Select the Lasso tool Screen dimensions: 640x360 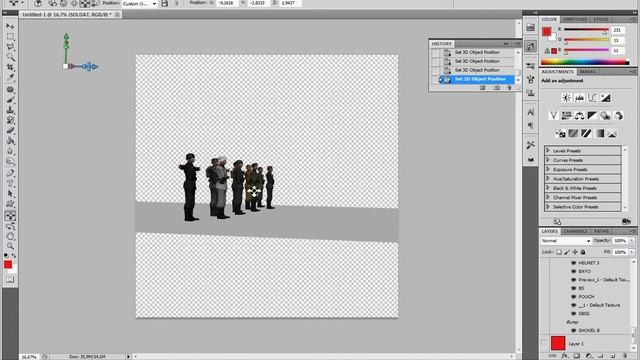(x=10, y=47)
